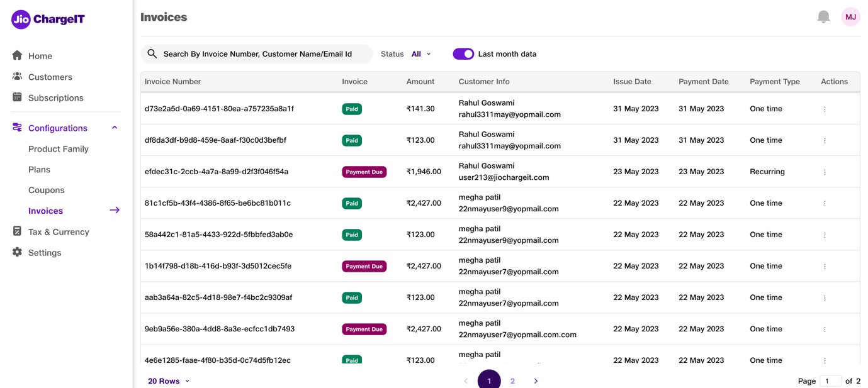Click Invoice Number column header
This screenshot has height=388, width=868.
click(x=173, y=82)
